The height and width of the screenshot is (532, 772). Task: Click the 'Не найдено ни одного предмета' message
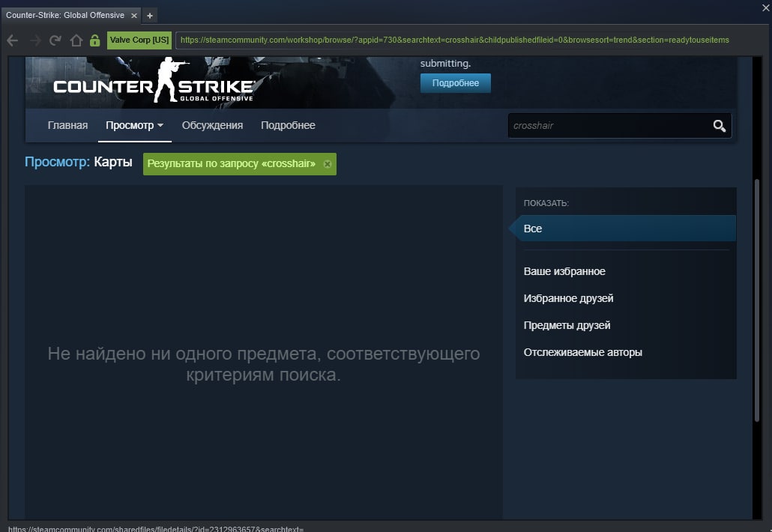click(x=263, y=364)
